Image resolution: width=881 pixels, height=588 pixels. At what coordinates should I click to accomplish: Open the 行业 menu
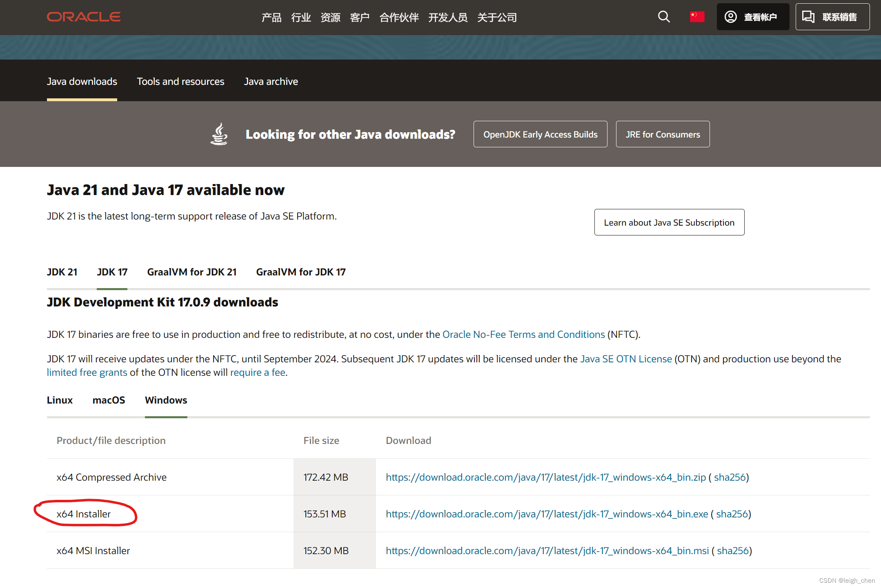point(301,17)
